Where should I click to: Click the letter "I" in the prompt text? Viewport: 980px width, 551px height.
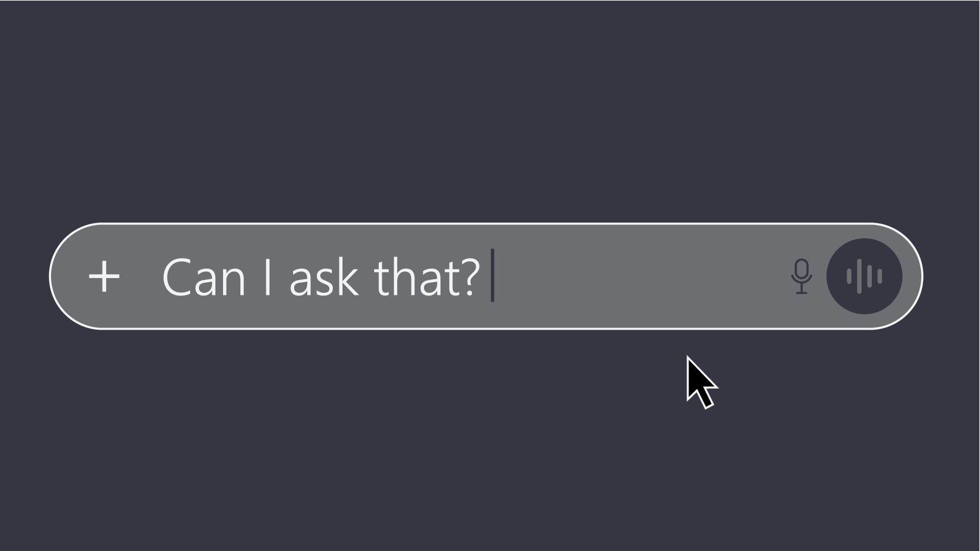[267, 277]
